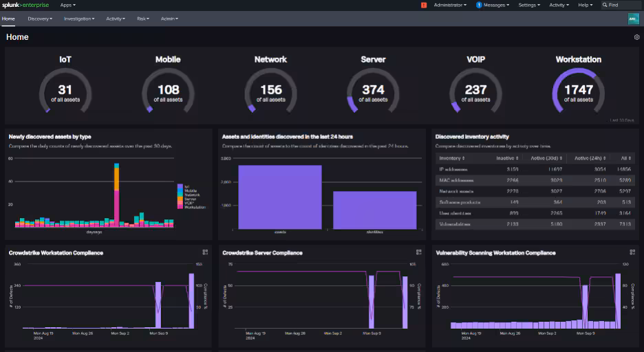The image size is (644, 352).
Task: Sort table by Inventory column header
Action: [x=451, y=158]
